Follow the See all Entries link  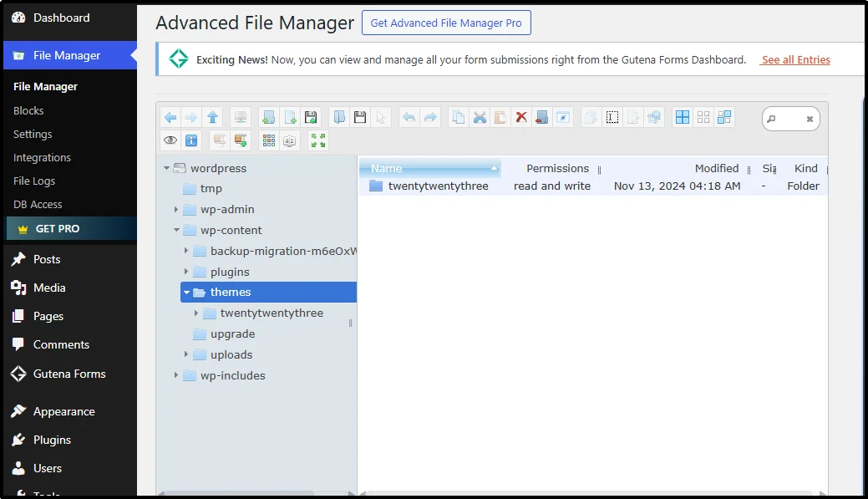tap(794, 59)
